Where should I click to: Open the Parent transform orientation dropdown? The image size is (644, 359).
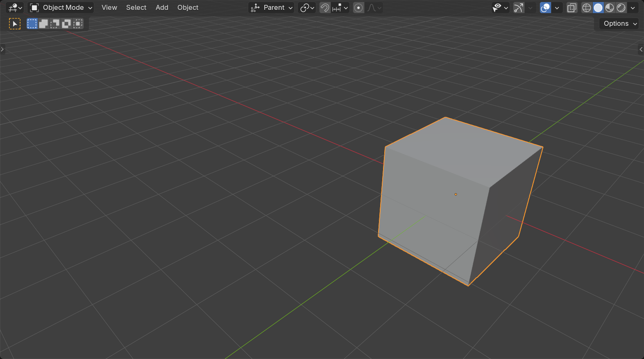pyautogui.click(x=271, y=7)
